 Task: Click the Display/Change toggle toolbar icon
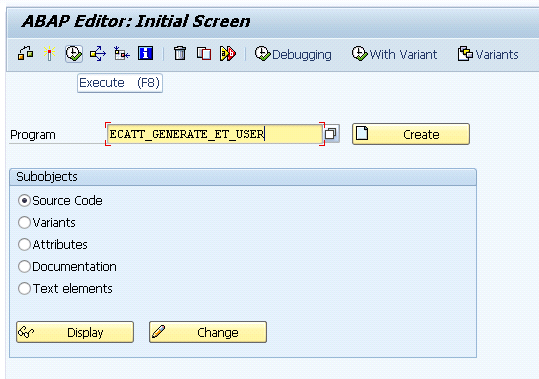(26, 54)
